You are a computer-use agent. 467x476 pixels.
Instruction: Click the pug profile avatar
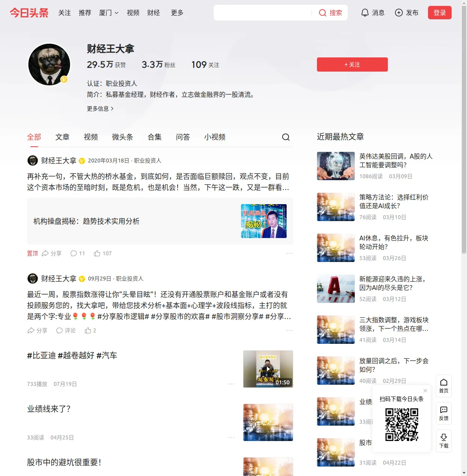tap(49, 65)
